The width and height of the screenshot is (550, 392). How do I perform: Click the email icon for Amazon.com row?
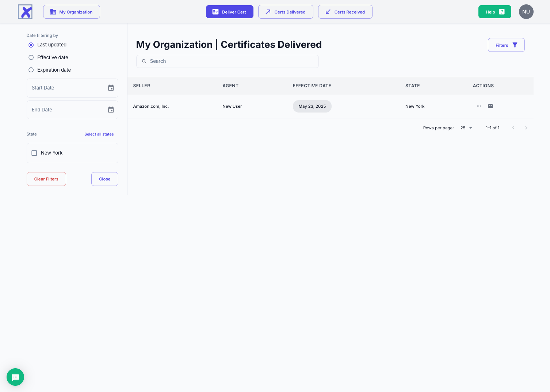[x=490, y=106]
